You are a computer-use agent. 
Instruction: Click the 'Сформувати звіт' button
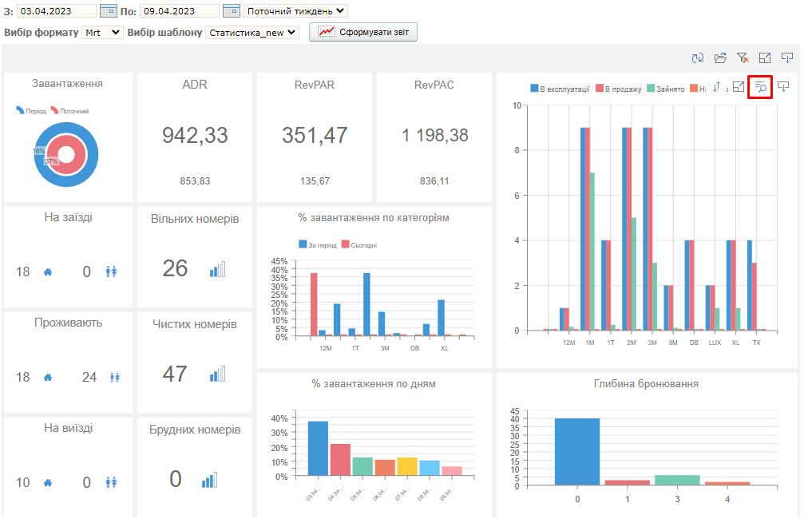pyautogui.click(x=363, y=32)
